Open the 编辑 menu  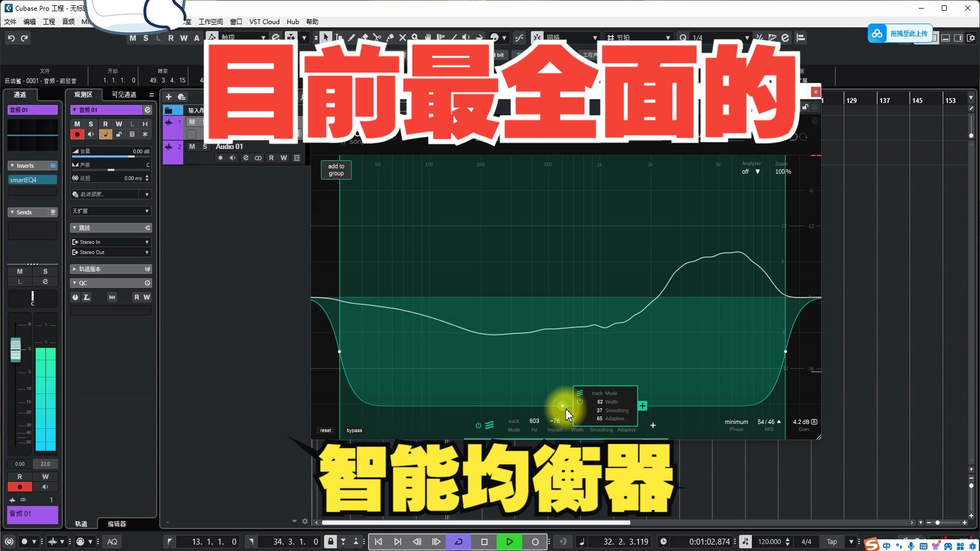[30, 22]
